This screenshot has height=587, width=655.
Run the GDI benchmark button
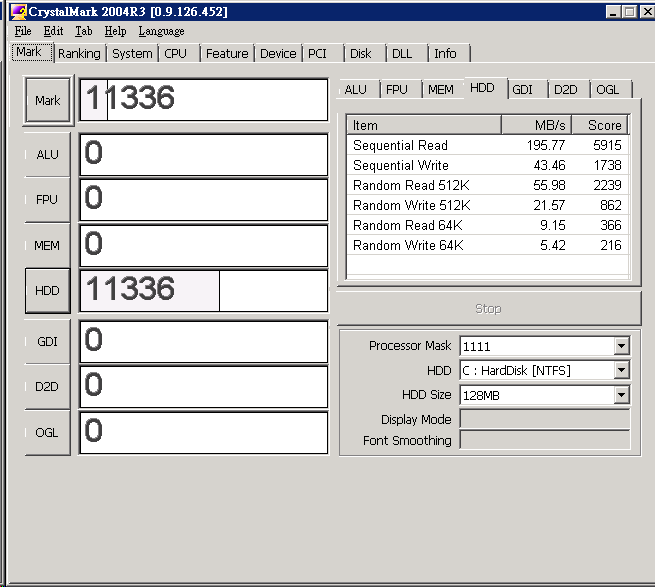[x=47, y=341]
